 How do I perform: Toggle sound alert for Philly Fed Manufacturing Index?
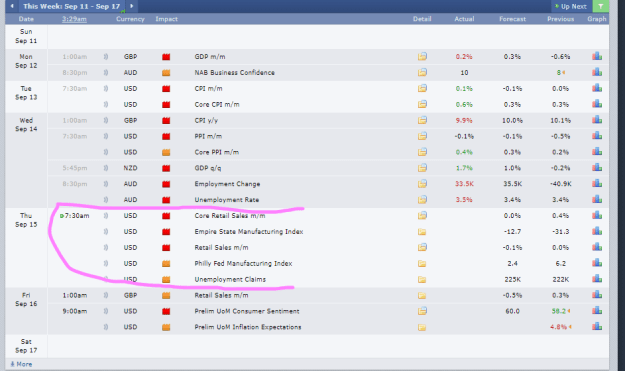(x=106, y=263)
